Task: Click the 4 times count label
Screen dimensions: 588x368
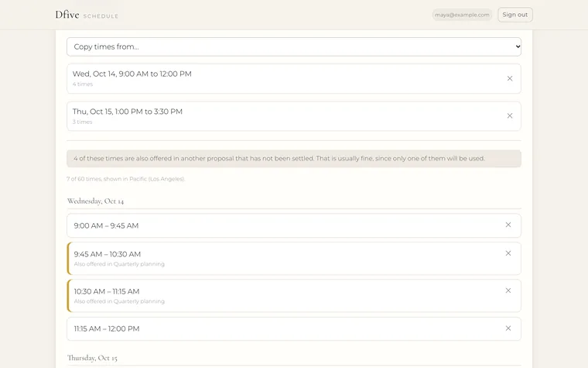Action: [x=83, y=84]
